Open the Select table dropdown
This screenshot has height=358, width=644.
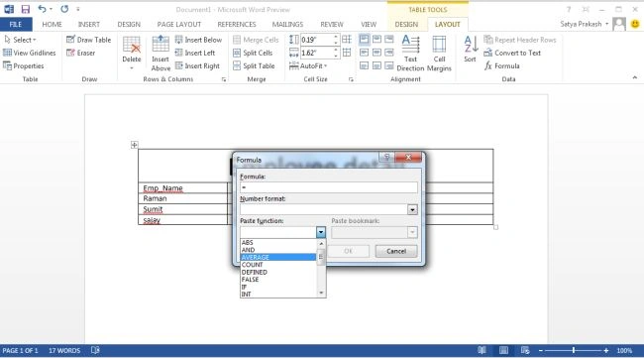21,40
